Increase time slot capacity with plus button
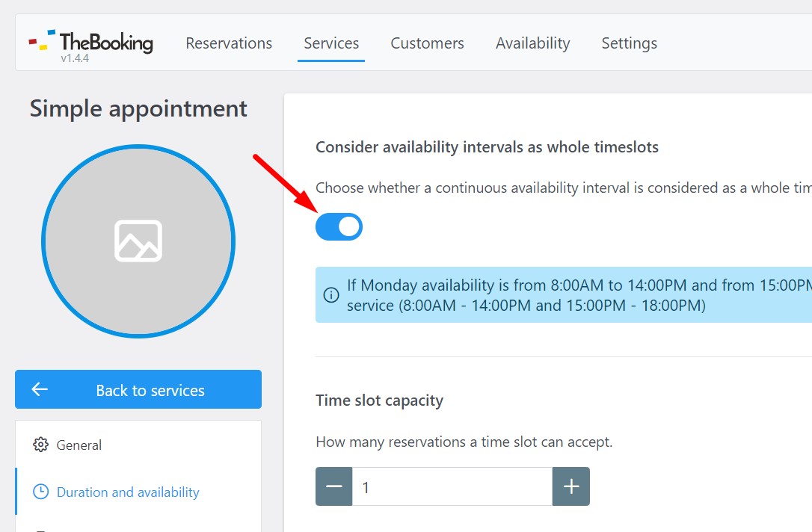 [x=571, y=486]
